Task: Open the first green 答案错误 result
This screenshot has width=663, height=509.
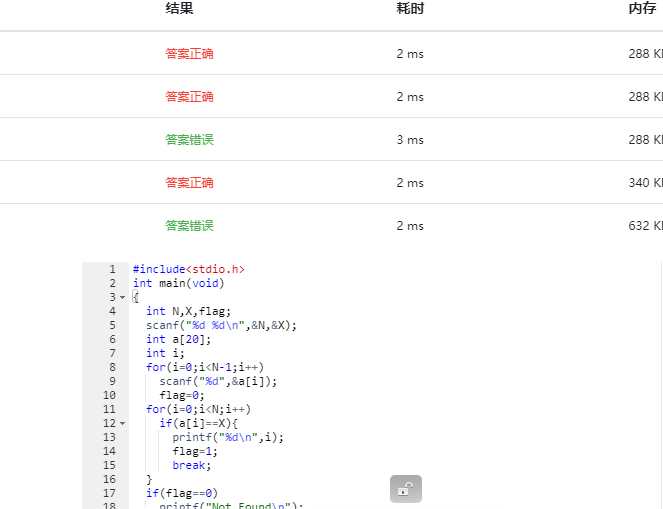Action: pyautogui.click(x=189, y=140)
